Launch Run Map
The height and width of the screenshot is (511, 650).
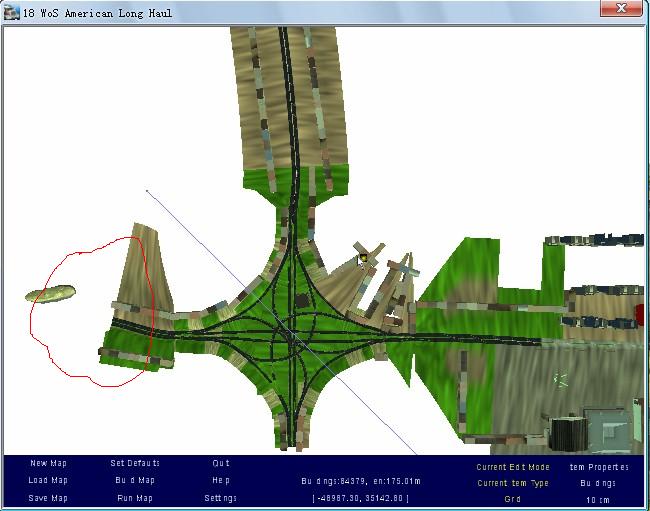point(134,497)
